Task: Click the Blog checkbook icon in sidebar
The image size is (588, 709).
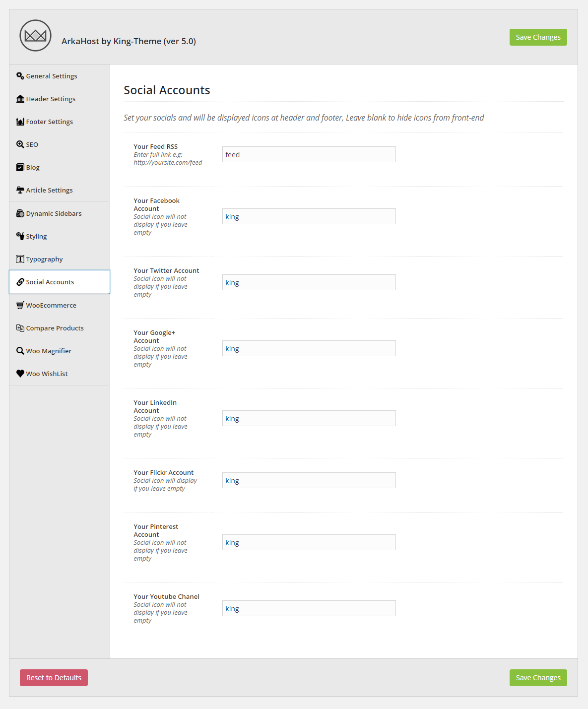Action: [x=20, y=167]
